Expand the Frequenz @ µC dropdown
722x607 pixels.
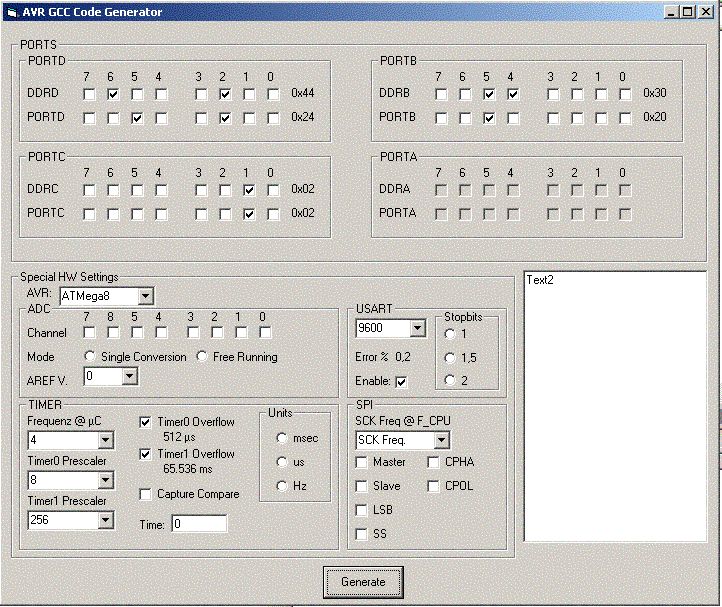tap(105, 441)
